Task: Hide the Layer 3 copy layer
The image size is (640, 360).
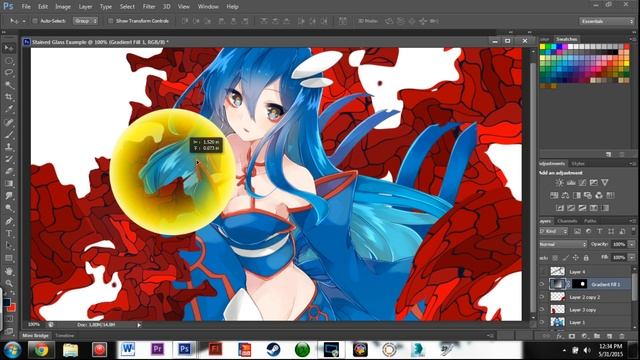Action: 542,309
